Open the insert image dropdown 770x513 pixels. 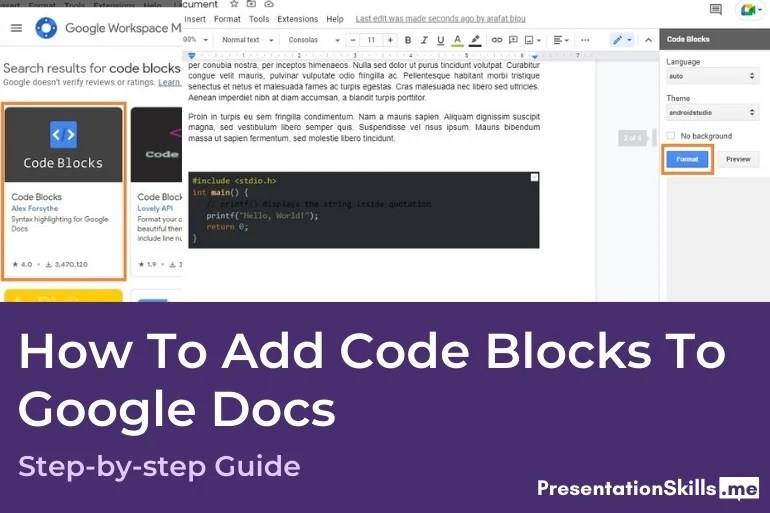(x=533, y=40)
